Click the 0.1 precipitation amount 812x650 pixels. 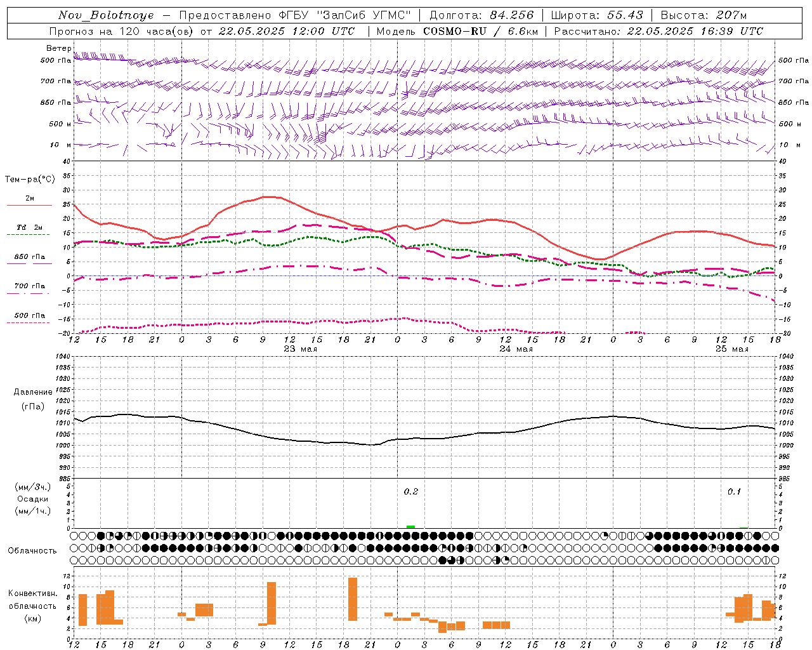734,491
